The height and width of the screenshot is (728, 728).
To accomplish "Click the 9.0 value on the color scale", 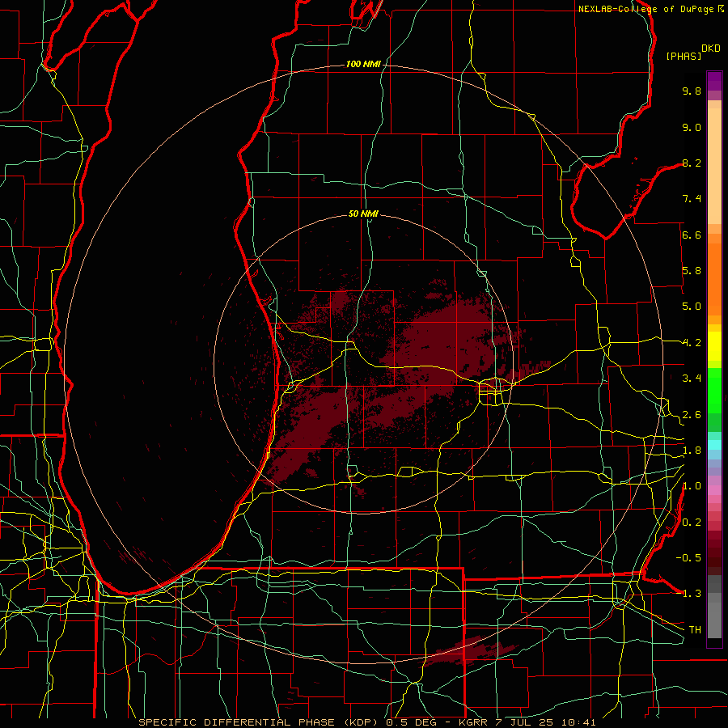I will (x=692, y=127).
